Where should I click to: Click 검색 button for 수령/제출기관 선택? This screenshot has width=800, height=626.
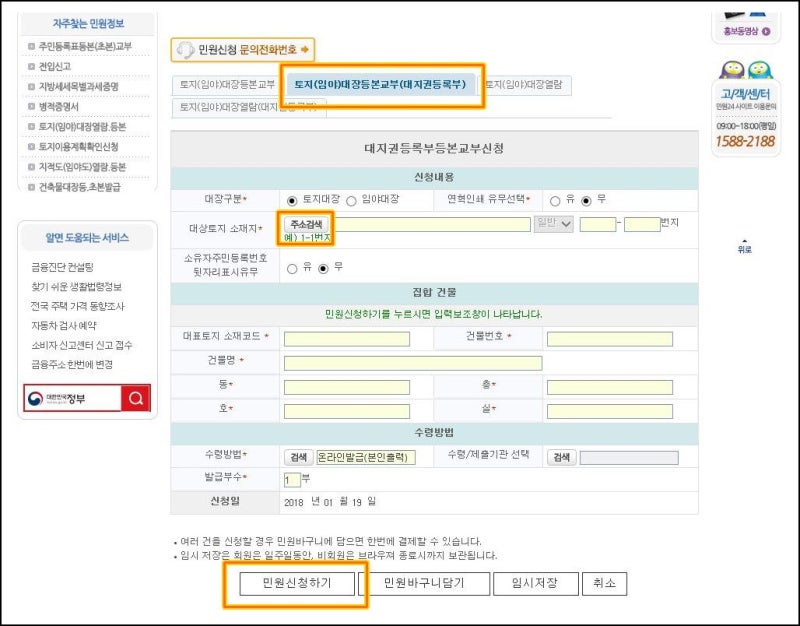[x=562, y=457]
